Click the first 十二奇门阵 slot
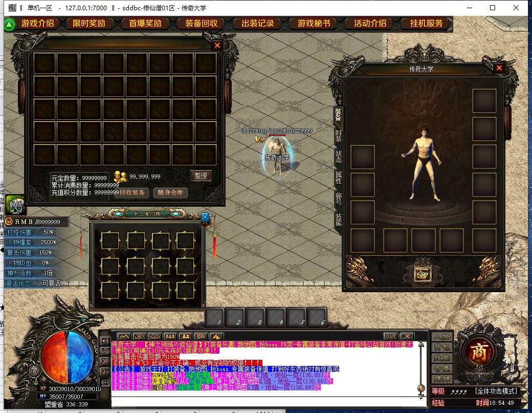 (110, 240)
